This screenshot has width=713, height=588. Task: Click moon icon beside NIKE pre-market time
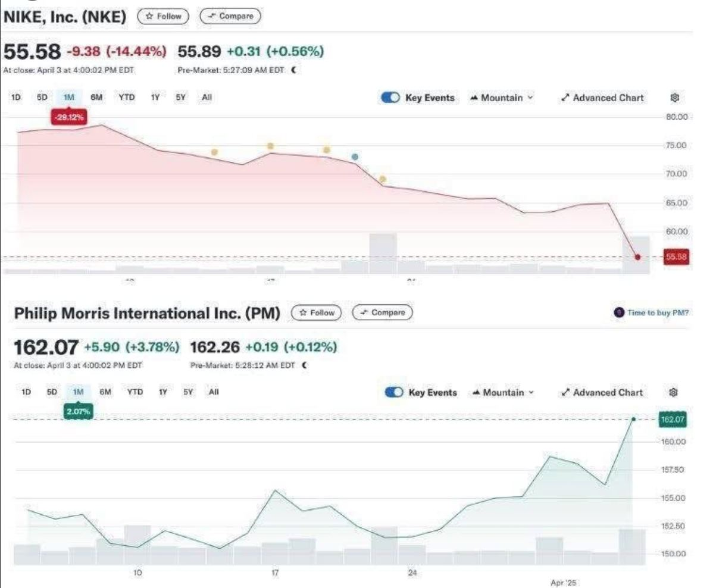[293, 70]
